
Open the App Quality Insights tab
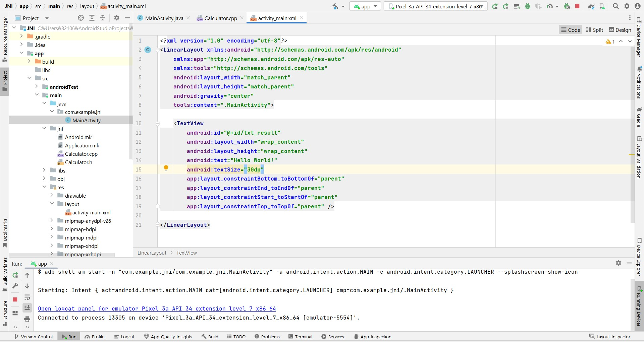coord(168,337)
